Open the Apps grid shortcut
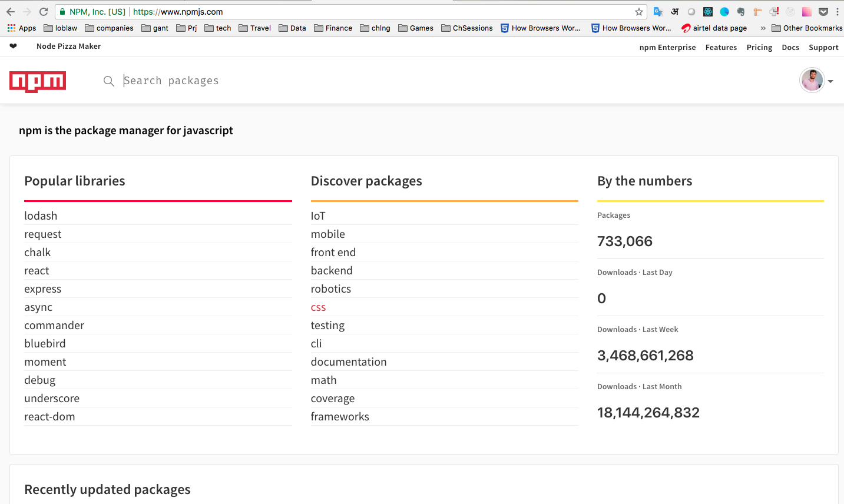This screenshot has width=844, height=504. click(22, 28)
